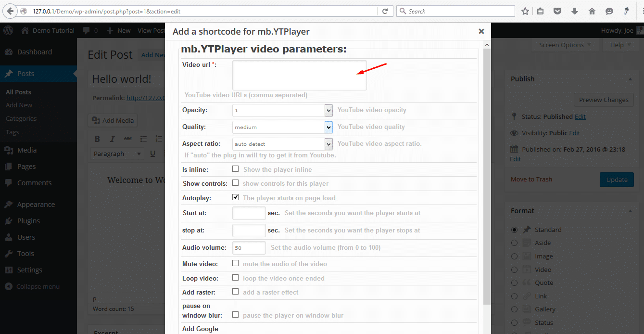Select the Standard post format radio
Screen dimensions: 644x334
tap(515, 230)
